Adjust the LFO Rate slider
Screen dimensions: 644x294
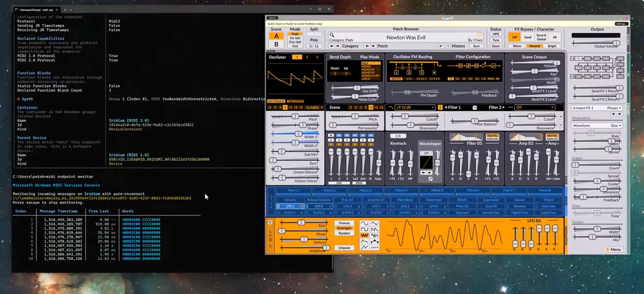pyautogui.click(x=303, y=223)
